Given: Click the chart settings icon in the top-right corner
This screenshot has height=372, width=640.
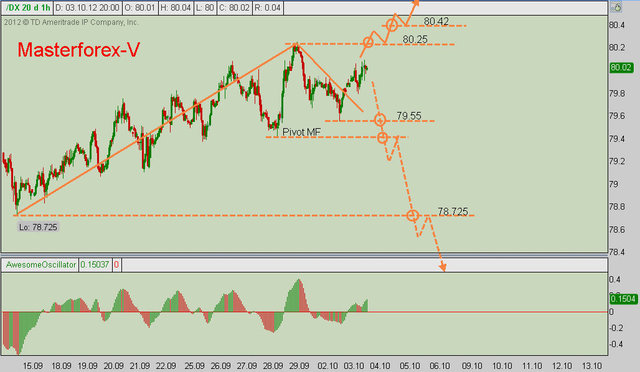Looking at the screenshot, I should pos(616,7).
